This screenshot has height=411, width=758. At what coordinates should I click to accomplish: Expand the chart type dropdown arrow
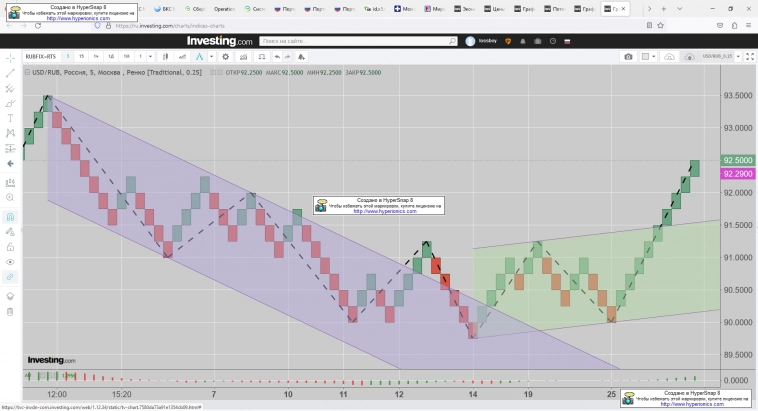(211, 57)
